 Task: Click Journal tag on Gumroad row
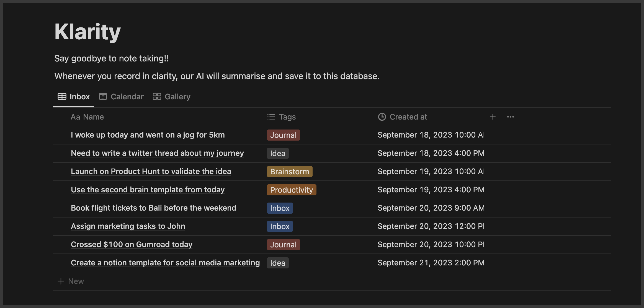(283, 245)
